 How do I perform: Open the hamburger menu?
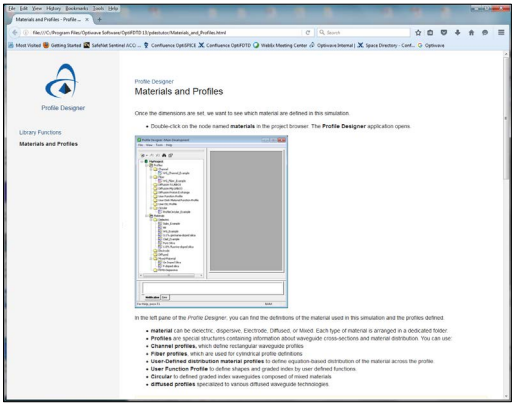(501, 33)
